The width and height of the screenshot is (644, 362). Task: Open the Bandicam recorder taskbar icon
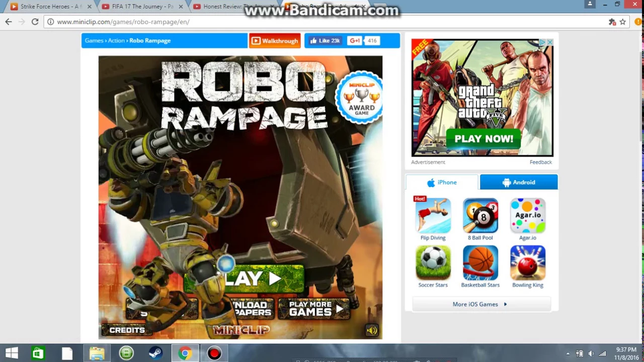(x=214, y=353)
